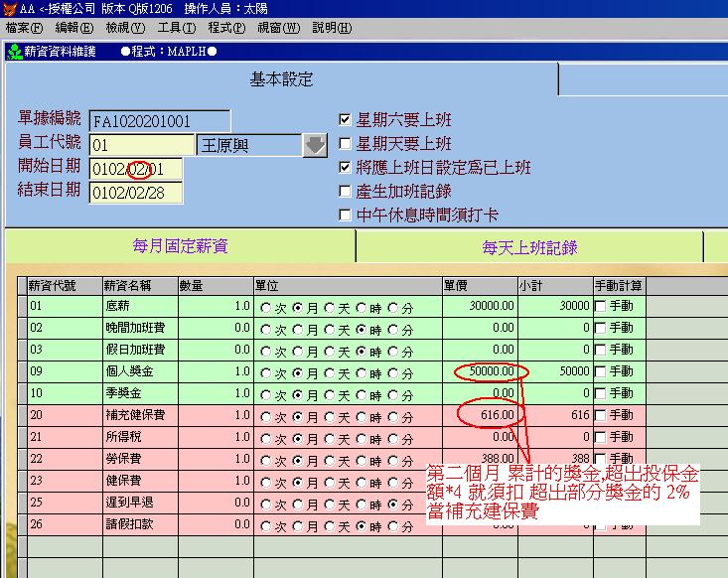Open the 說明 menu
The height and width of the screenshot is (578, 728).
tap(332, 28)
